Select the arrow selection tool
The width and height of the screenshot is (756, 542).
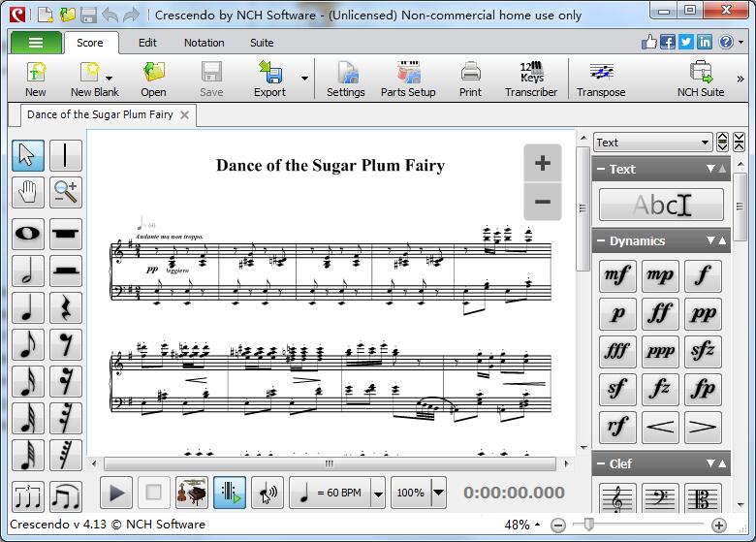click(28, 156)
